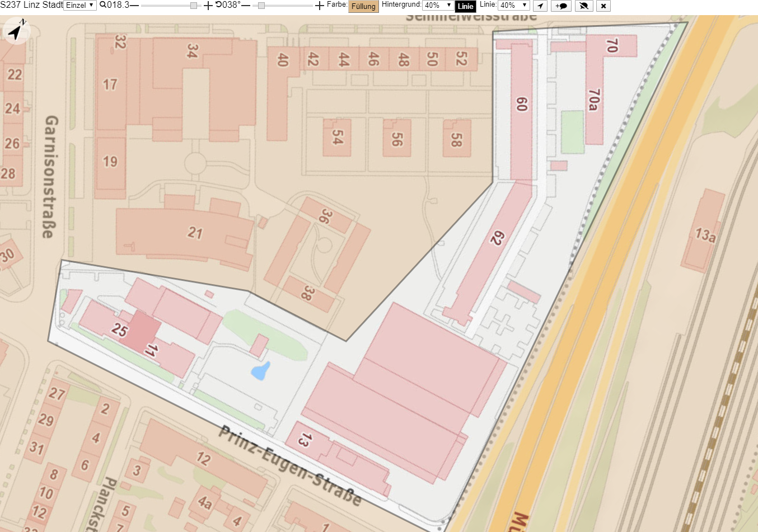The width and height of the screenshot is (758, 532).
Task: Increase rotation with plus after rotation slider
Action: [x=320, y=6]
